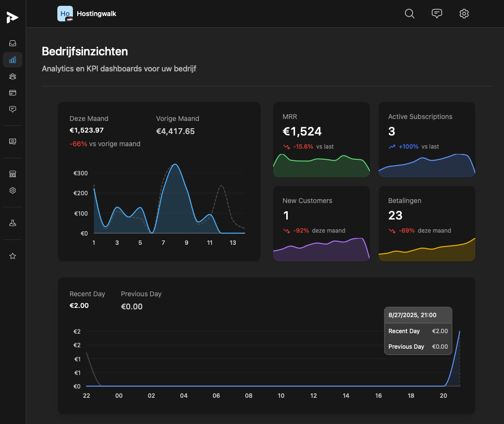Image resolution: width=504 pixels, height=424 pixels.
Task: Open the customers group icon in sidebar
Action: [x=13, y=76]
